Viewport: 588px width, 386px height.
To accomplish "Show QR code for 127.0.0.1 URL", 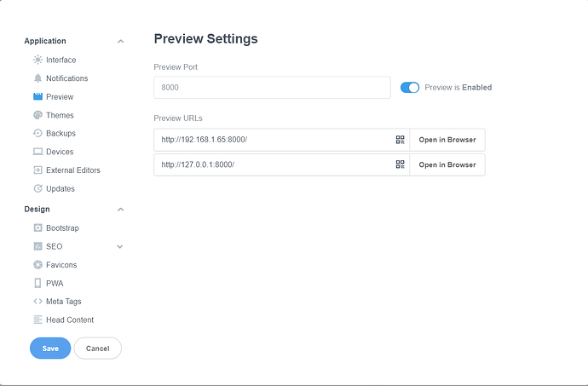I will (x=401, y=164).
